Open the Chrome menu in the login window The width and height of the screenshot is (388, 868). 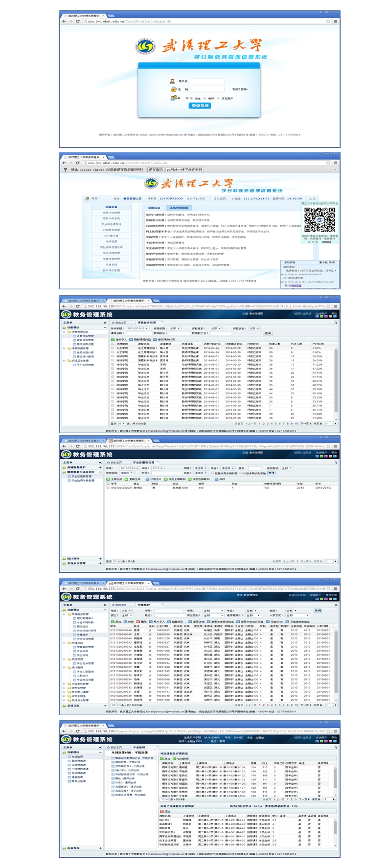point(335,21)
